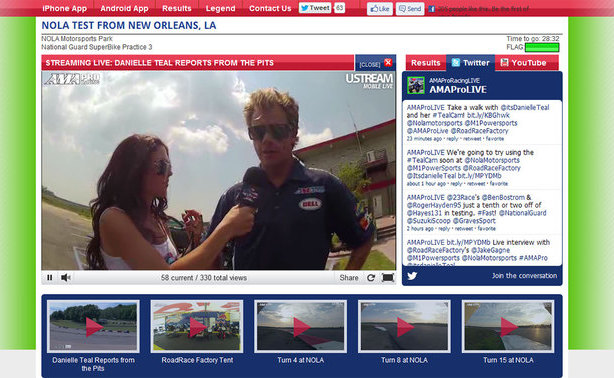This screenshot has width=614, height=378.
Task: Open the Android App menu item
Action: [124, 8]
